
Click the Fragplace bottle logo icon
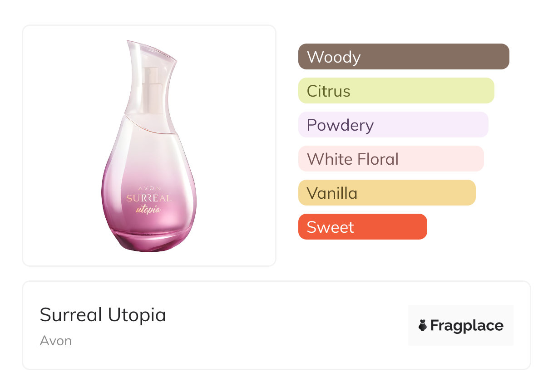click(x=423, y=325)
